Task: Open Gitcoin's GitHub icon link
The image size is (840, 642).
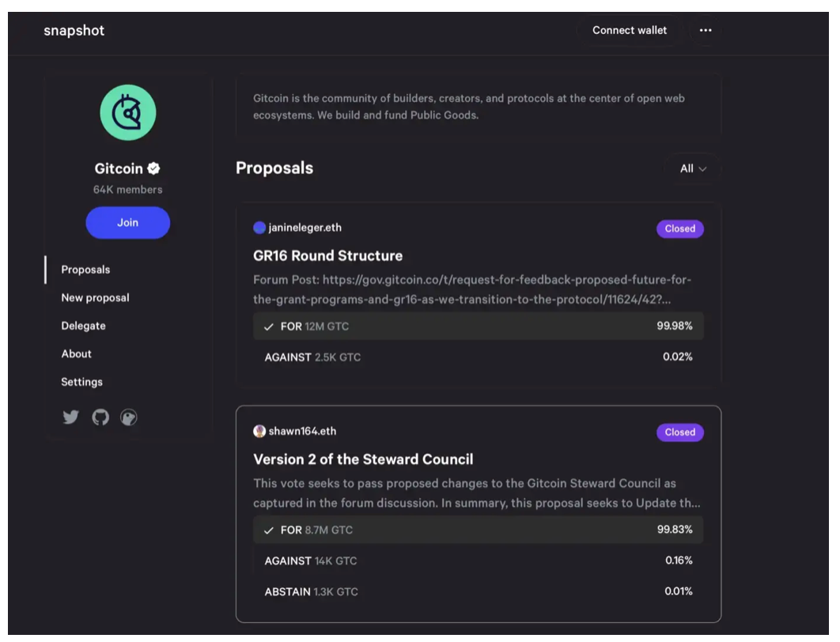Action: (x=100, y=417)
